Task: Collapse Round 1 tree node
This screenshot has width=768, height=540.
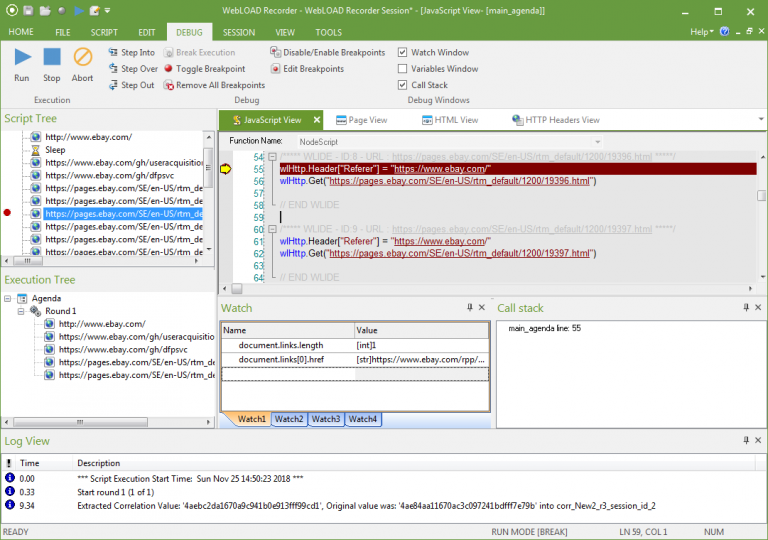Action: tap(21, 311)
